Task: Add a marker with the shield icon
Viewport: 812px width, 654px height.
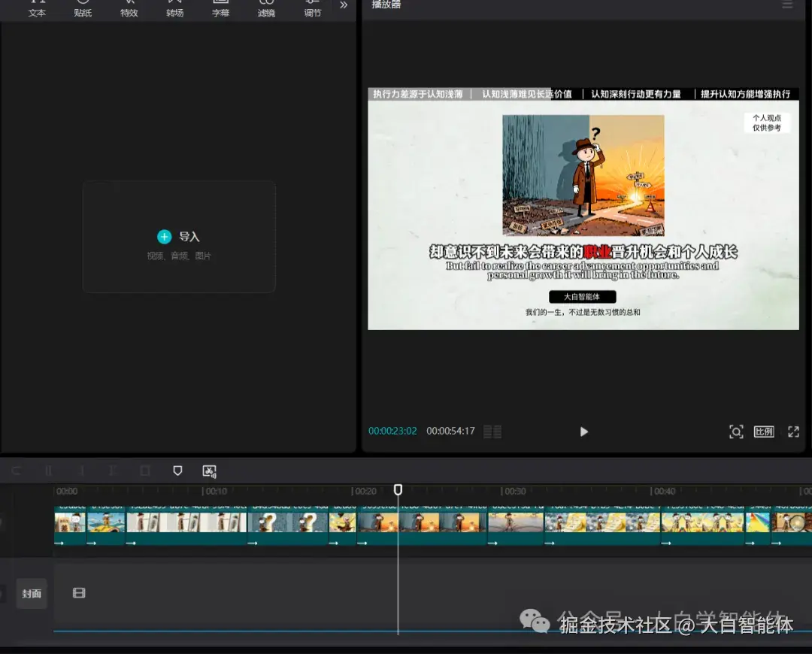Action: [177, 471]
